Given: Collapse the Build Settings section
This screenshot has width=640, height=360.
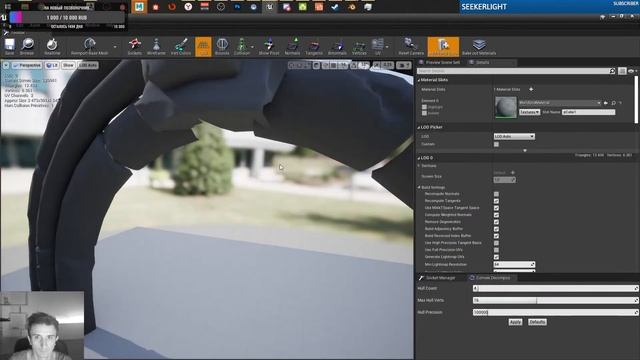Looking at the screenshot, I should [x=419, y=187].
